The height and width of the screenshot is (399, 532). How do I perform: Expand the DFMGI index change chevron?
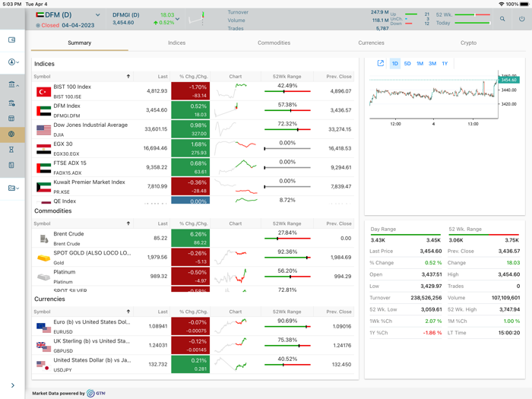pos(177,19)
